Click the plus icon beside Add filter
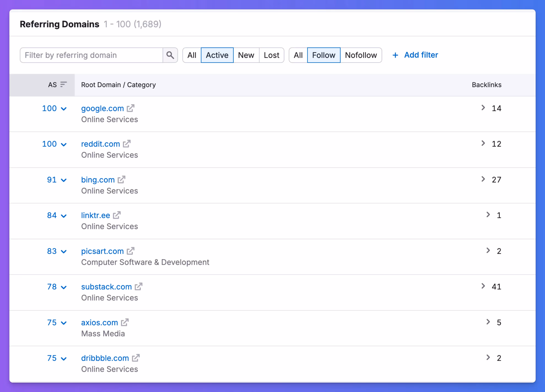This screenshot has width=545, height=392. click(395, 55)
